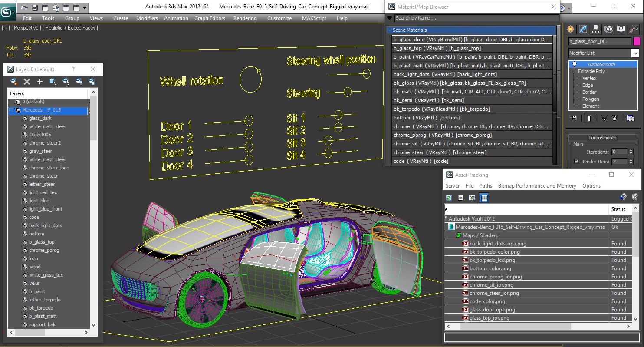This screenshot has width=644, height=347.
Task: Open quick access toolbar customize dropdown arrow
Action: [85, 8]
